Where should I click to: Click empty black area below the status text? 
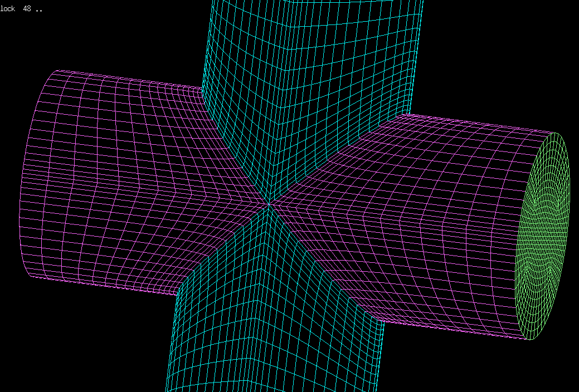(22, 39)
